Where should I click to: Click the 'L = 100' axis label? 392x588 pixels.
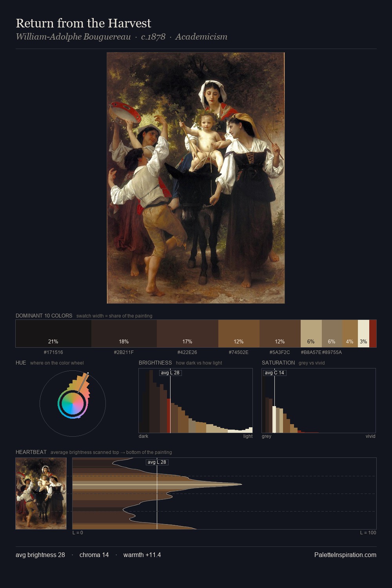(368, 533)
